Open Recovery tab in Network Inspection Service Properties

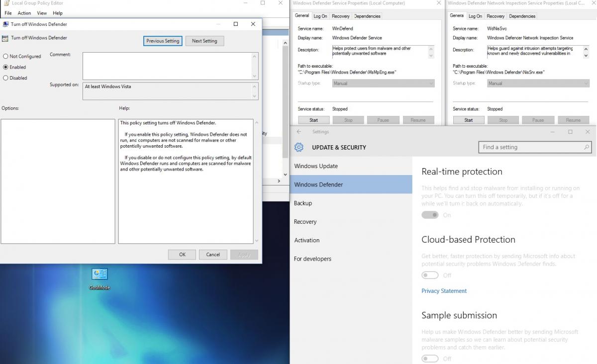pos(496,16)
